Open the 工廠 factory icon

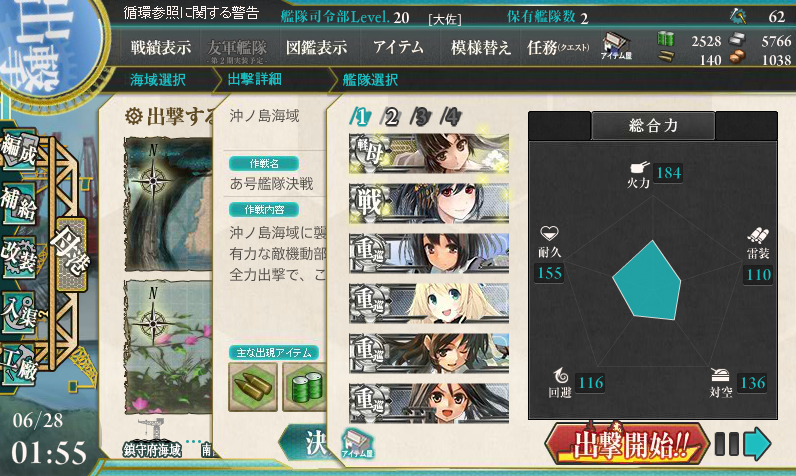coord(19,365)
